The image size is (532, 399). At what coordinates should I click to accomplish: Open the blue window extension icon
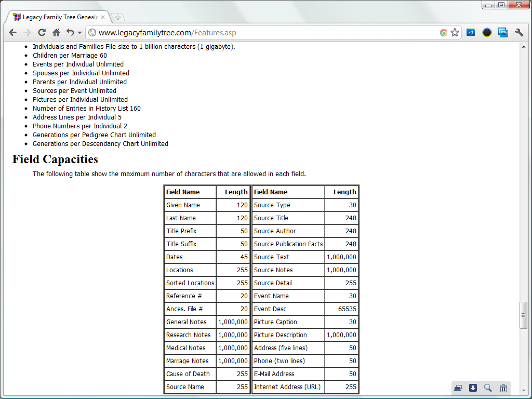(x=503, y=33)
